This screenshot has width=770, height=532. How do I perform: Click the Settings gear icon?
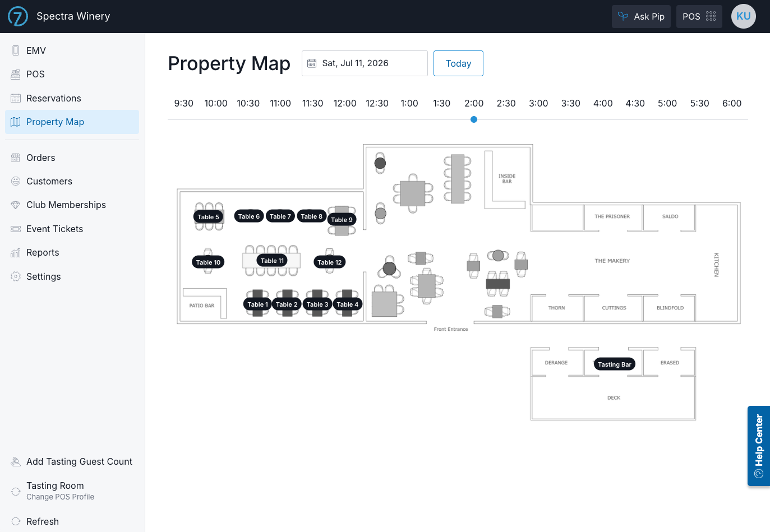pos(16,276)
